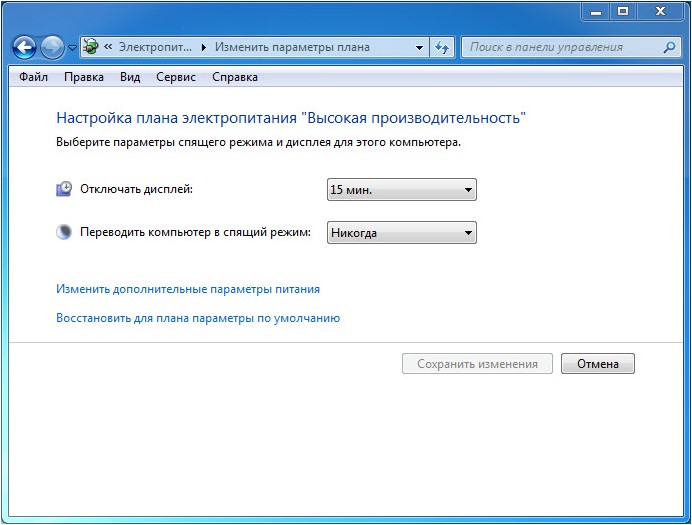Open the Справка menu
The image size is (692, 525).
[x=235, y=77]
